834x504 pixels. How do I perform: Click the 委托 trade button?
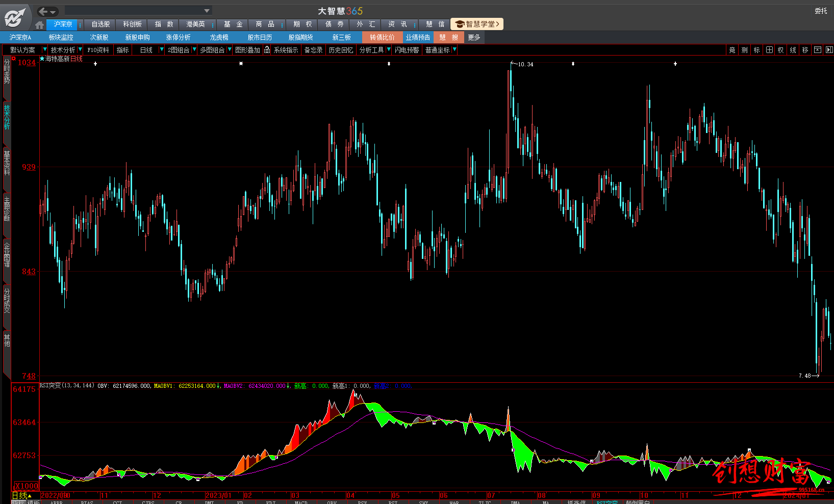821,11
